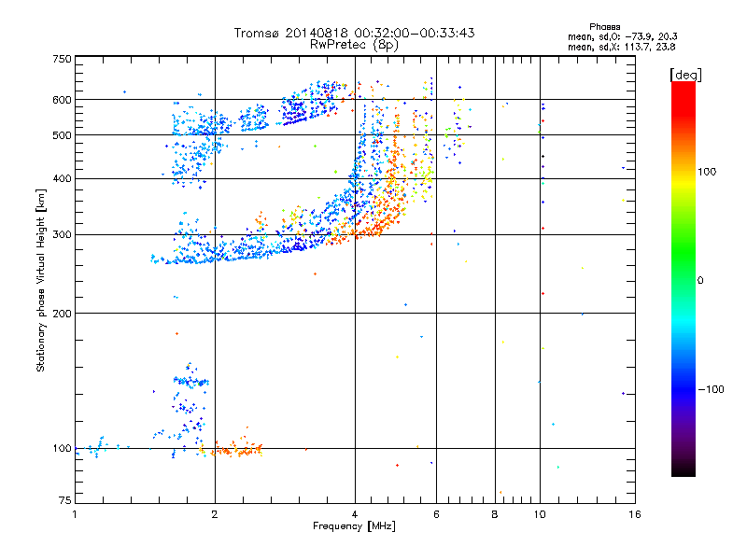This screenshot has width=747, height=560.
Task: Click the y-axis tick label '750'
Action: click(63, 59)
